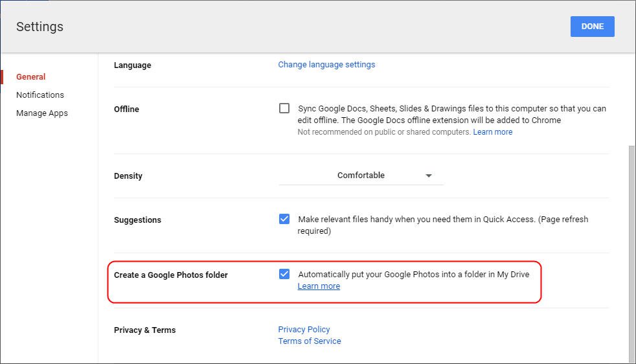Click Learn more link under Offline
Viewport: 636px width, 364px height.
point(492,132)
